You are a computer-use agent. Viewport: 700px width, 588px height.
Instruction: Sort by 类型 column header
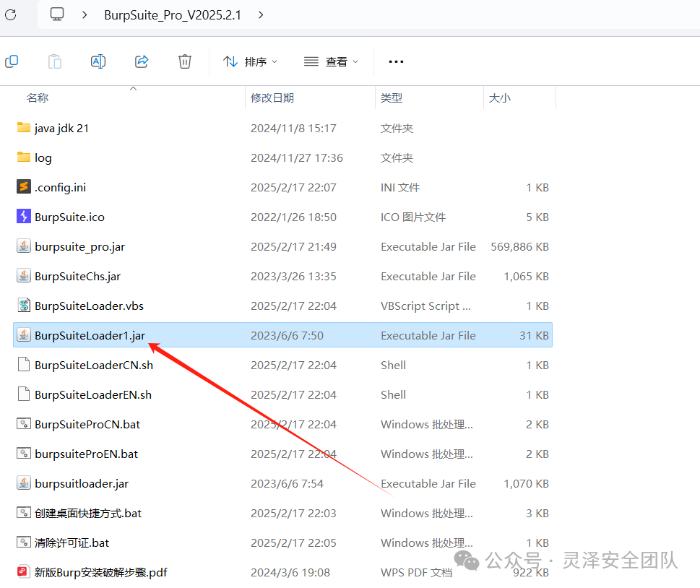[392, 98]
